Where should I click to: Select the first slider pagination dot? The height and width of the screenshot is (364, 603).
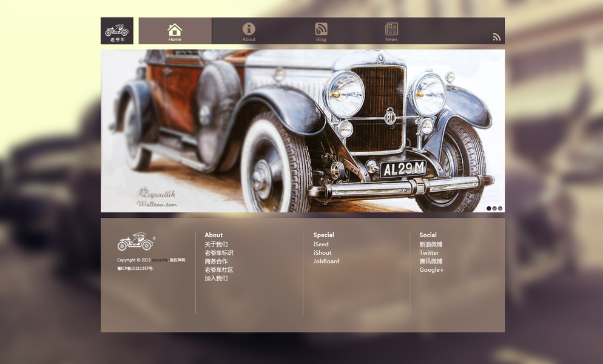pos(489,208)
